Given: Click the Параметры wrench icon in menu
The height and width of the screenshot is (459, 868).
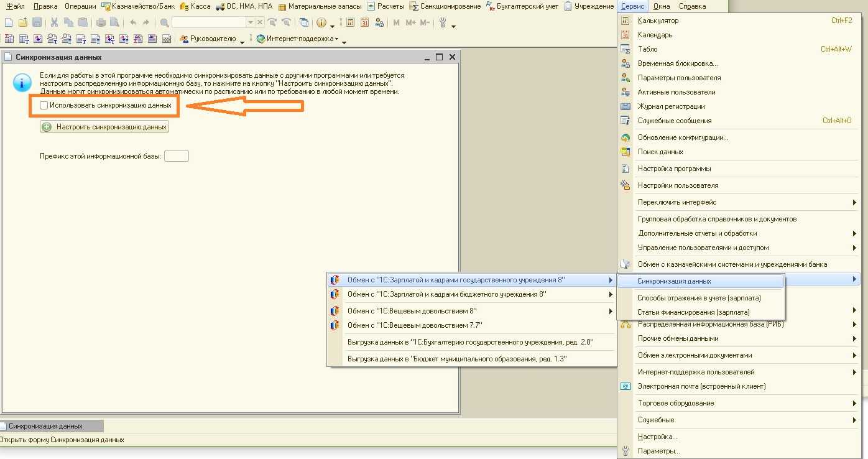Looking at the screenshot, I should 626,451.
